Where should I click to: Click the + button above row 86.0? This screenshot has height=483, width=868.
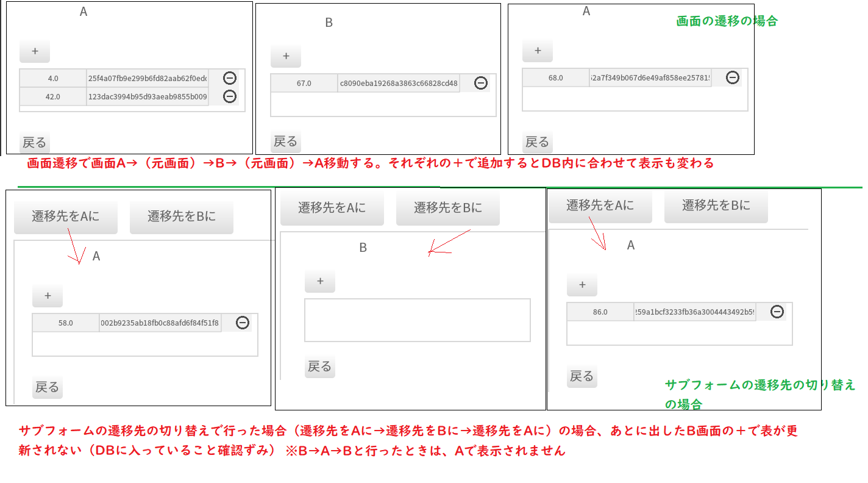[x=582, y=285]
